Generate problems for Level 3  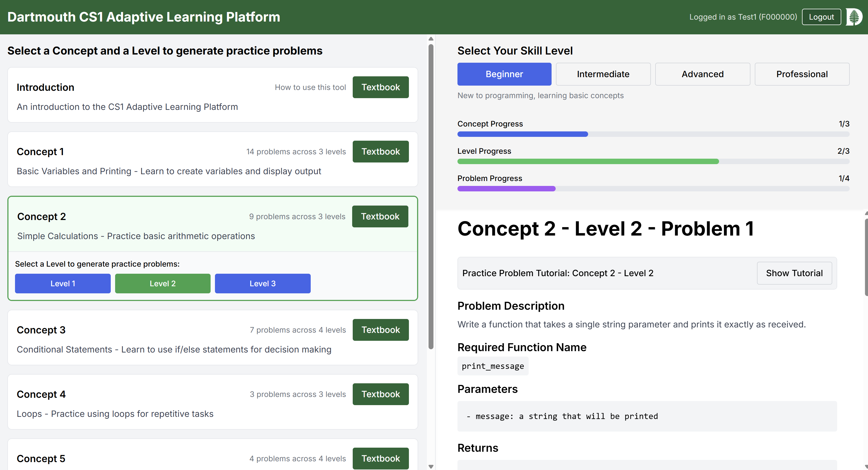click(262, 283)
